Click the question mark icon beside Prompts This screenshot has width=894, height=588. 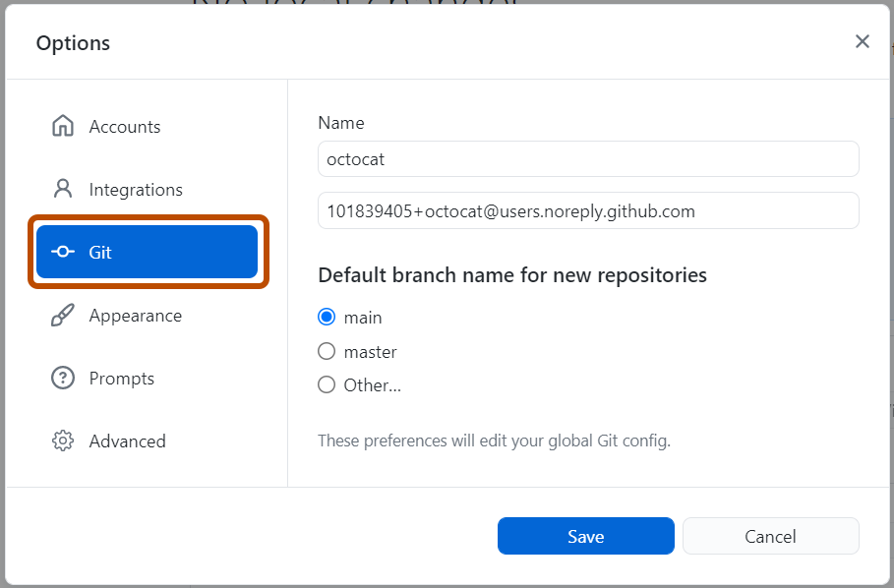tap(62, 378)
